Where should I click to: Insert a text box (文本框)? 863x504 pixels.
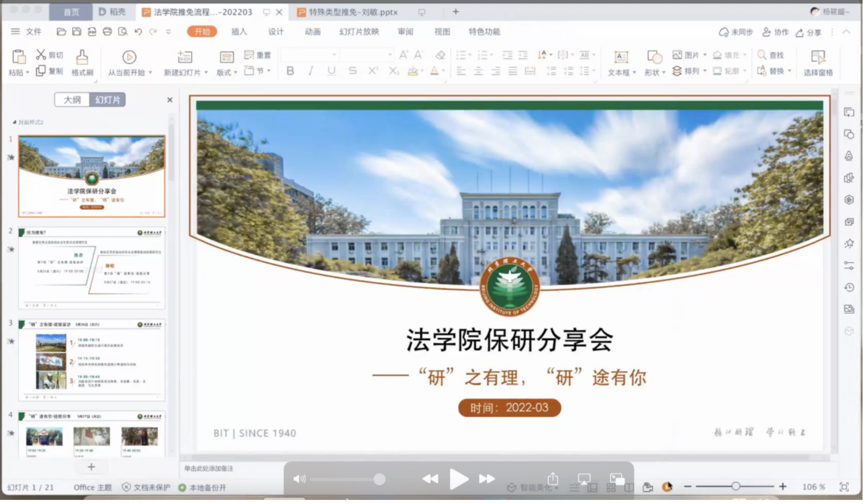point(621,57)
